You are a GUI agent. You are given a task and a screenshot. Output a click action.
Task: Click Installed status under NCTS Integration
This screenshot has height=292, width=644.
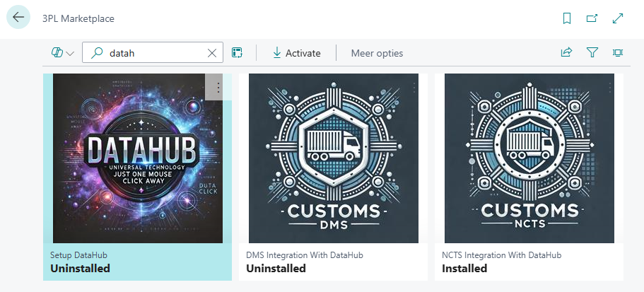464,269
